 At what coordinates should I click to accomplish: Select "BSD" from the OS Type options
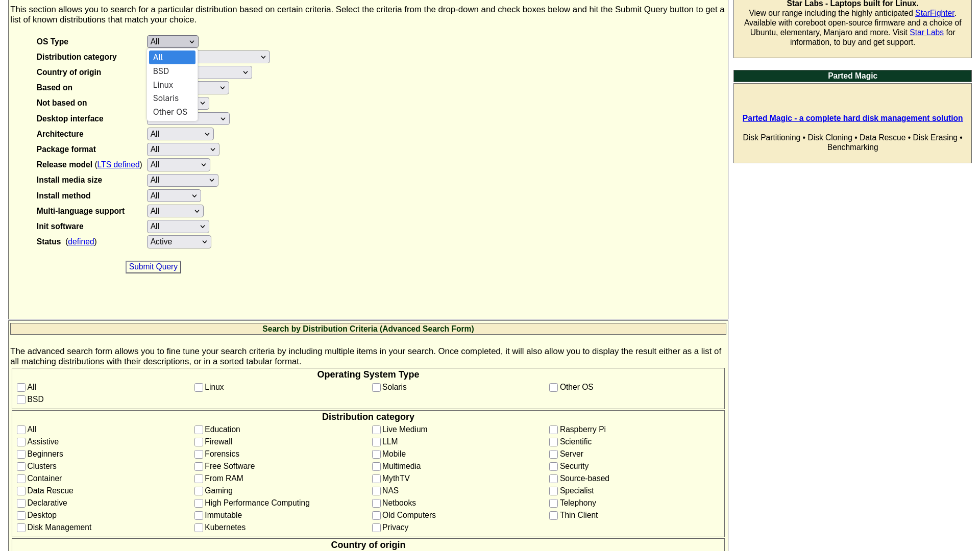(x=161, y=71)
